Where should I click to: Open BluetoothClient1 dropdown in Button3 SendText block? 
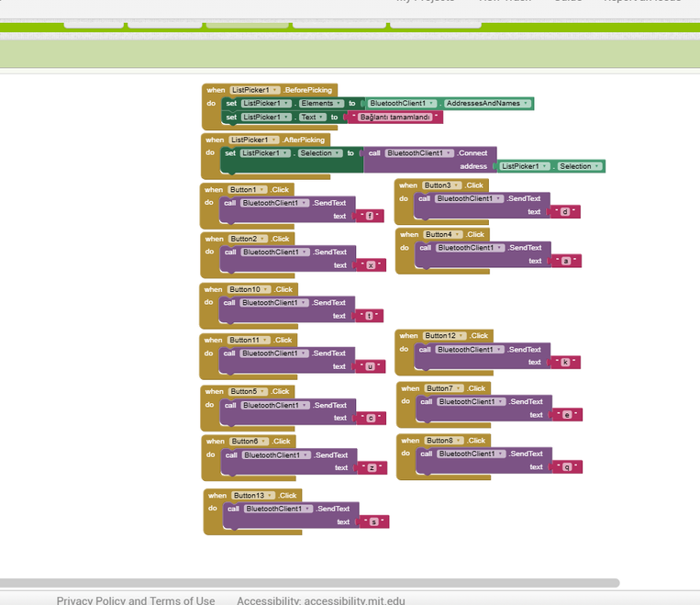pyautogui.click(x=469, y=198)
